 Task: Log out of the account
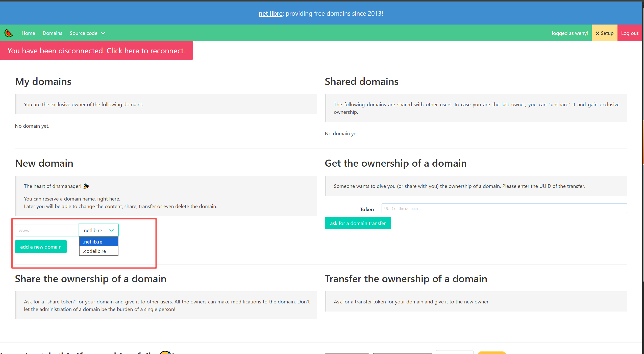pyautogui.click(x=630, y=33)
